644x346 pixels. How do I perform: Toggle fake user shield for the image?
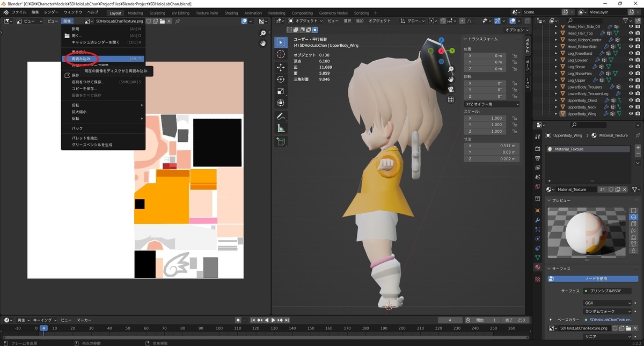click(x=149, y=21)
